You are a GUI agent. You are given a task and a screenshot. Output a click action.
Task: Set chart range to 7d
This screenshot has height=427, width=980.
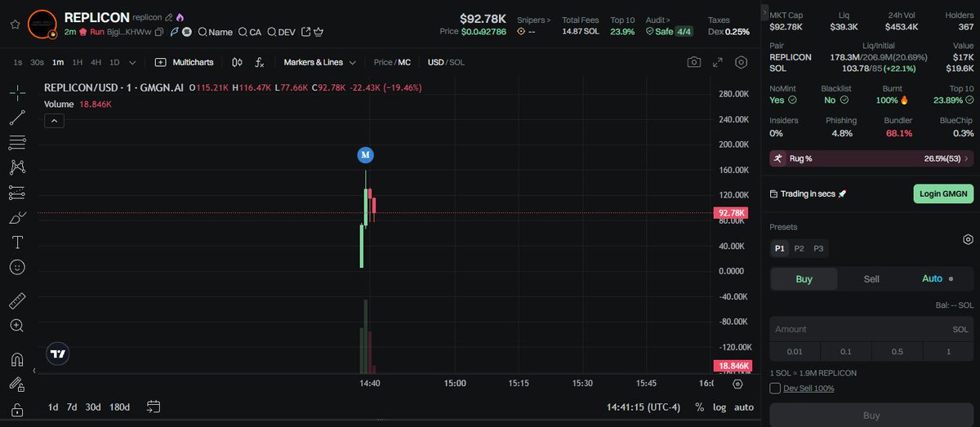pos(72,407)
